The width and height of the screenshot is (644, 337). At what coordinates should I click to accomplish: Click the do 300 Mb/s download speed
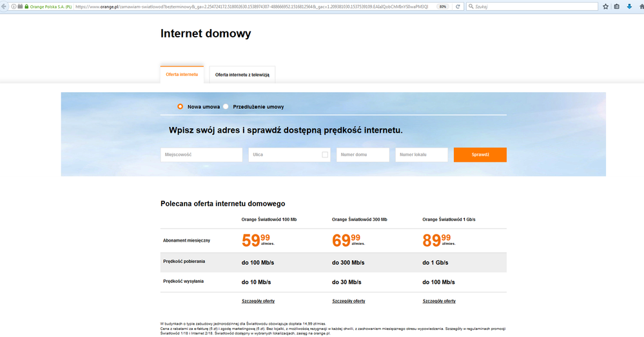(x=348, y=263)
